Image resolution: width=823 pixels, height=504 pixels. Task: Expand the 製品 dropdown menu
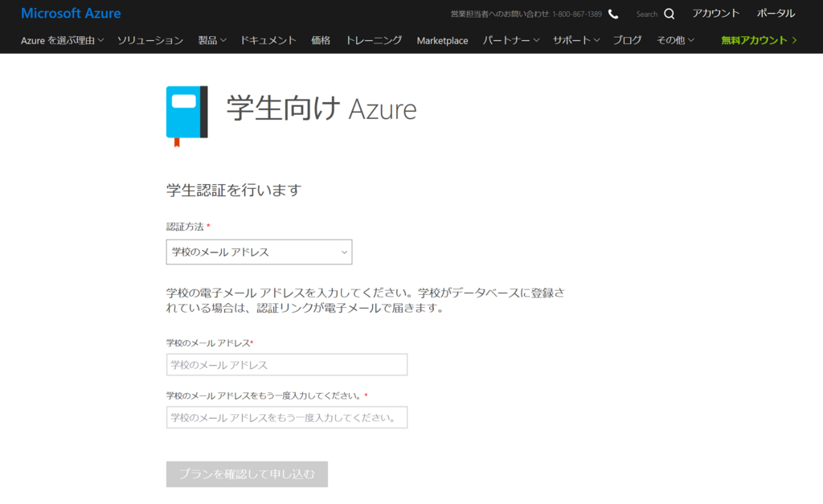click(212, 40)
